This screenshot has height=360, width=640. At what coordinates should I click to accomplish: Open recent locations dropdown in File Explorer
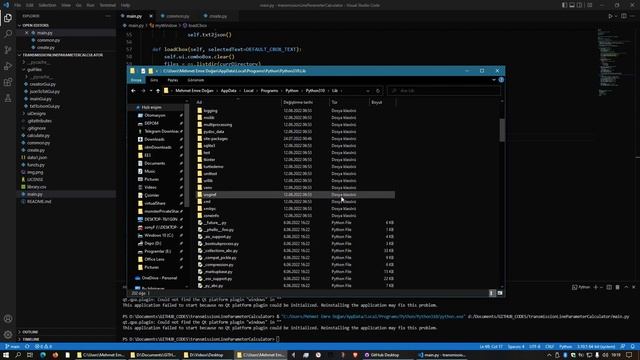pos(151,91)
